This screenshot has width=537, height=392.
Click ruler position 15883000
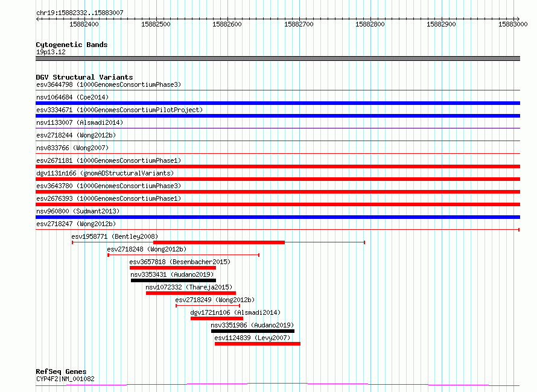click(x=513, y=24)
